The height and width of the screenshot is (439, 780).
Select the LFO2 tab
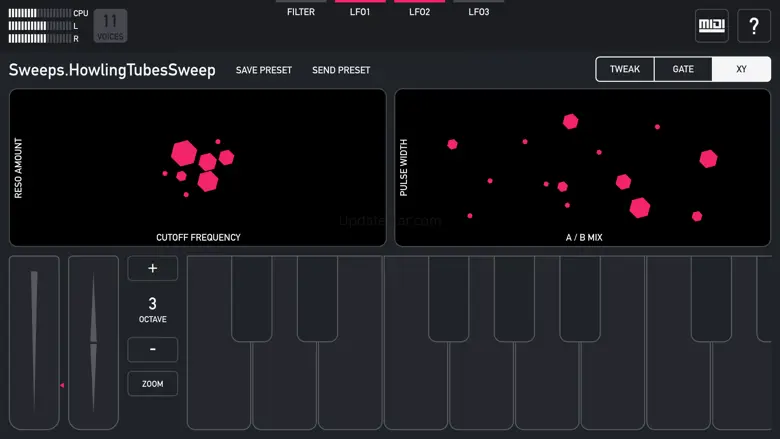pyautogui.click(x=419, y=9)
